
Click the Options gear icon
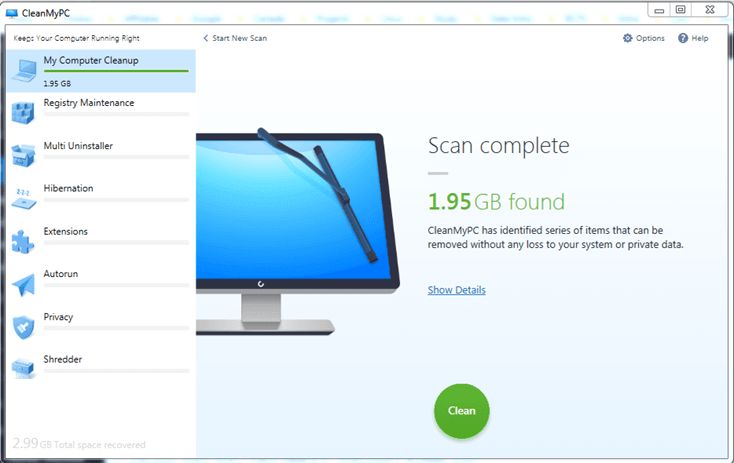click(627, 38)
